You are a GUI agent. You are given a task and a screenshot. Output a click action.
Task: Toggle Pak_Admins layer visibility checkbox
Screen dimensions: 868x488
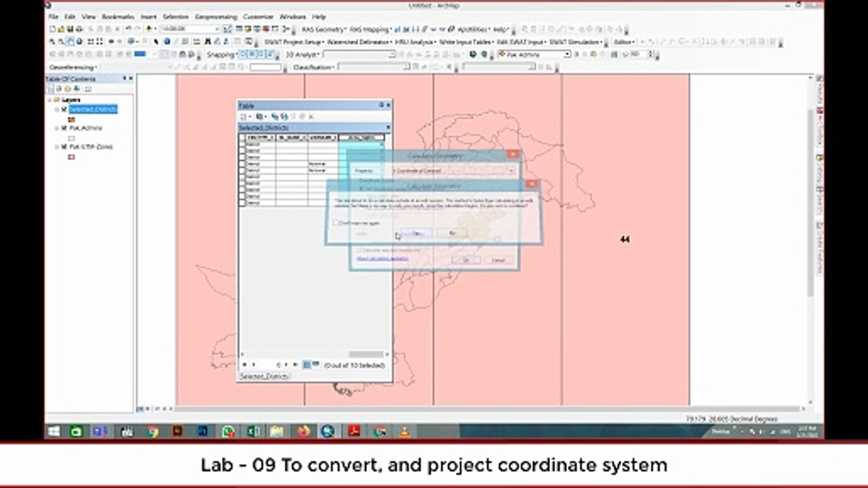(x=64, y=128)
